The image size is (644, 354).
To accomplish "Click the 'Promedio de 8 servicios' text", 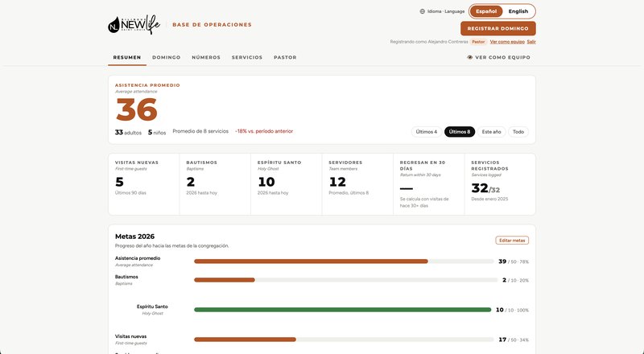I will (x=200, y=131).
